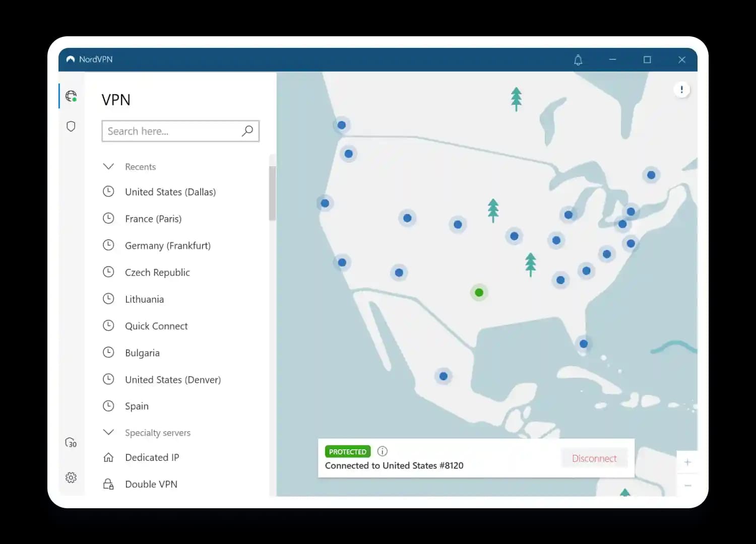756x544 pixels.
Task: Click the Dedicated IP house icon
Action: coord(108,457)
